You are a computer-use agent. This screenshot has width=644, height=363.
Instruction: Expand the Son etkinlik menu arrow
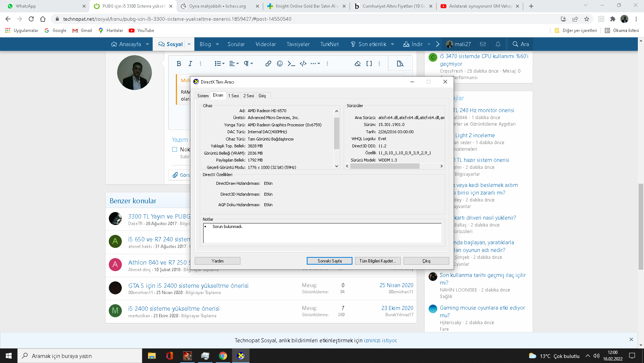[x=393, y=44]
